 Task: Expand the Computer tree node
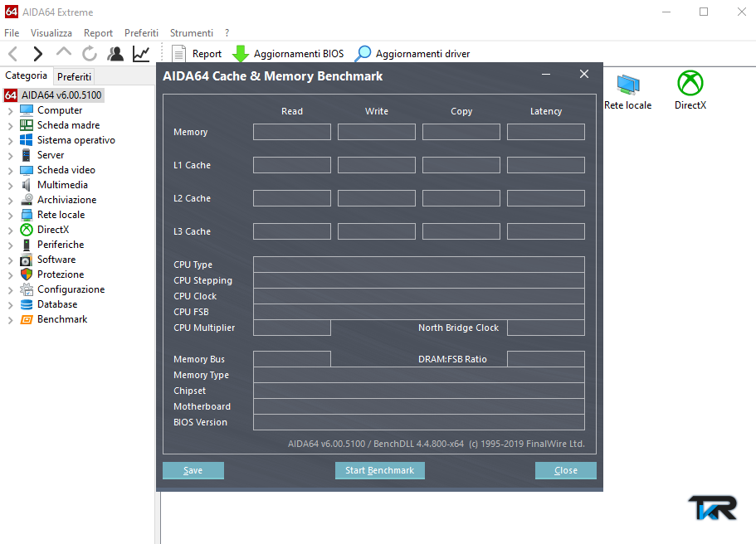click(x=11, y=111)
